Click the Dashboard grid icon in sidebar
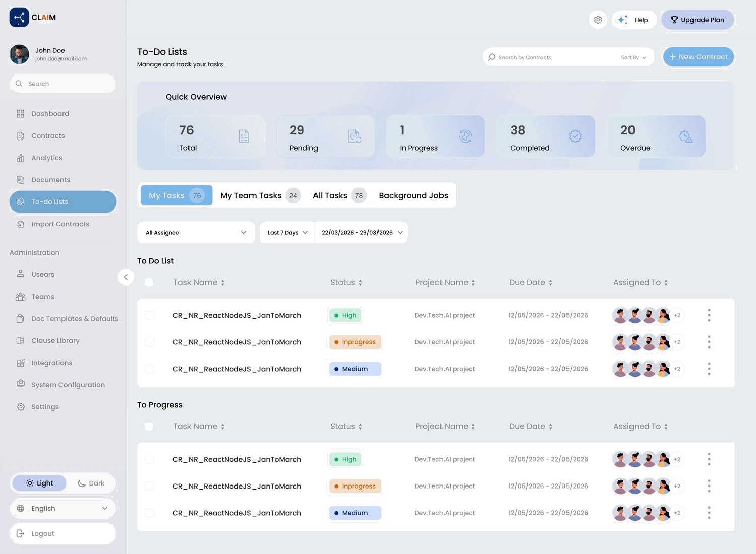 [20, 114]
